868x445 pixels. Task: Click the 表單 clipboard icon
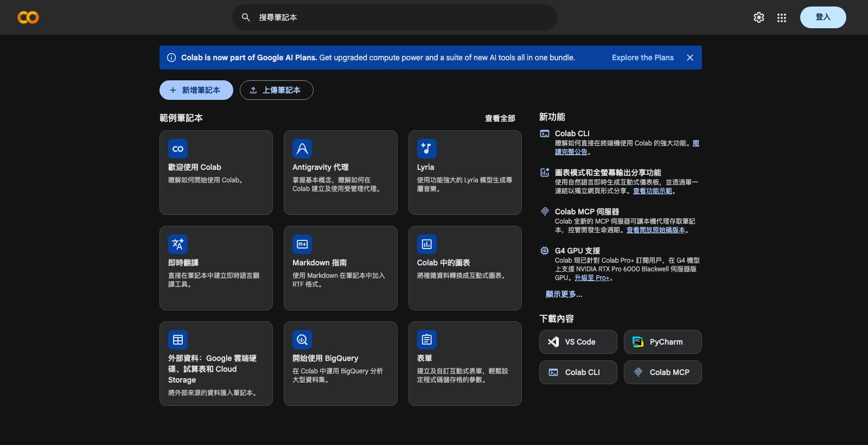tap(427, 340)
